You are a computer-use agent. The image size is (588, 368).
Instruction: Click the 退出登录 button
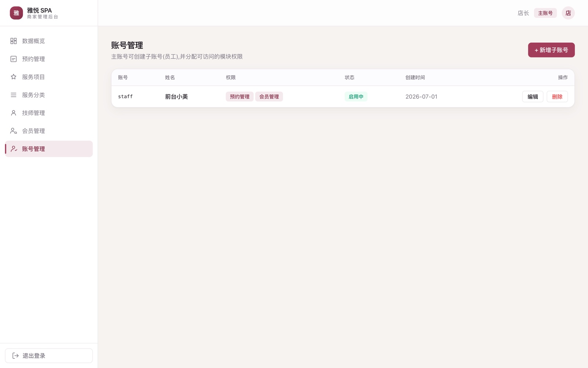click(49, 355)
